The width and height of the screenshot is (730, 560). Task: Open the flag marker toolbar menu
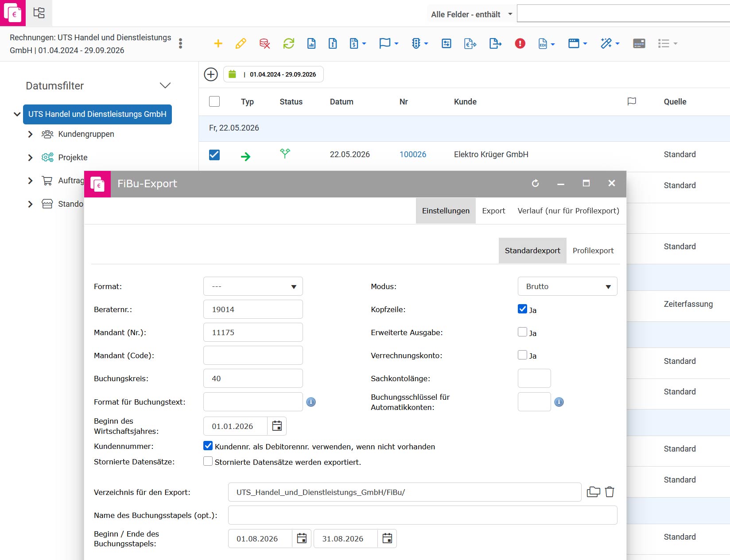tap(389, 43)
